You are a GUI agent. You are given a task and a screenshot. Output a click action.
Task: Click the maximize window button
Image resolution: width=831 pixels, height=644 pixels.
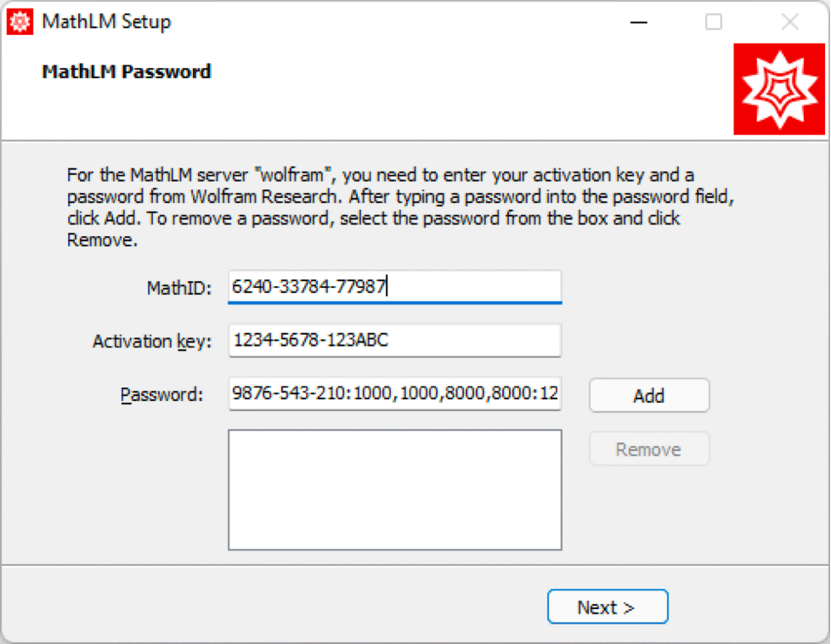pos(714,22)
